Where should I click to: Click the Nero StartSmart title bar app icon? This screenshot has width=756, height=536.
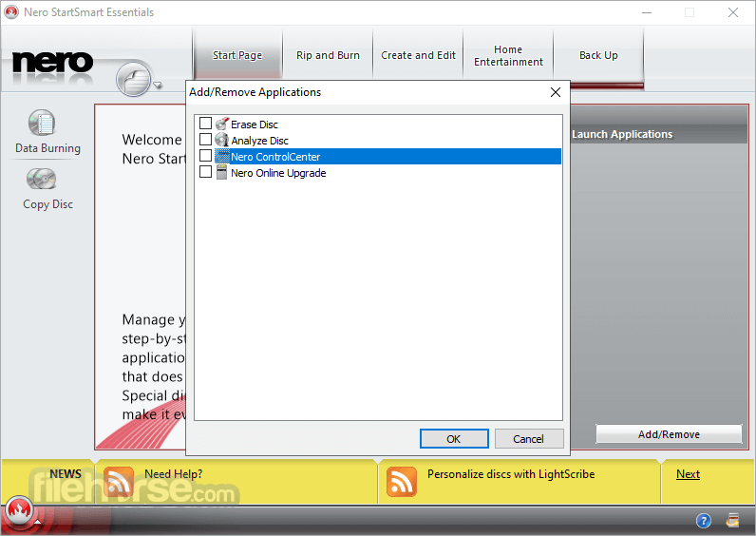click(11, 12)
